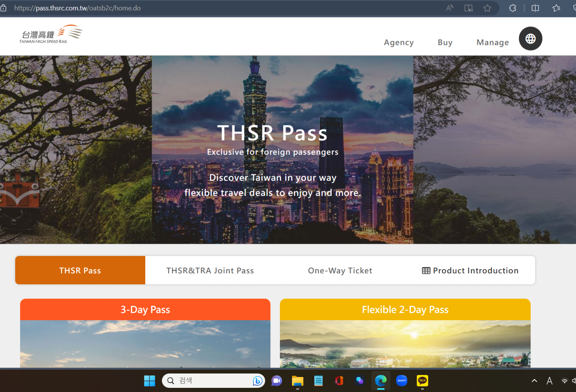
Task: Click the Taiwan High Speed Rail logo
Action: coord(51,34)
